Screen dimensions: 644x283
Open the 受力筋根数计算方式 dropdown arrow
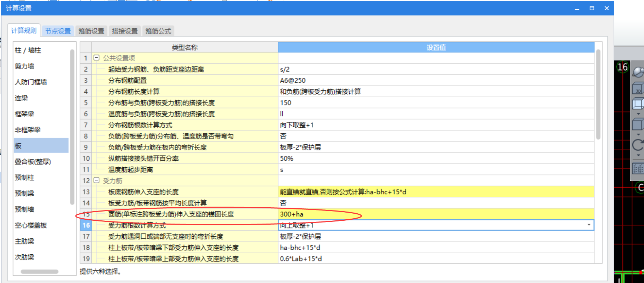tap(589, 225)
